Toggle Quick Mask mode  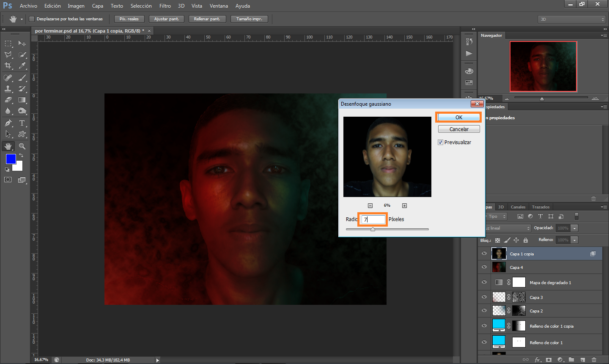(8, 180)
